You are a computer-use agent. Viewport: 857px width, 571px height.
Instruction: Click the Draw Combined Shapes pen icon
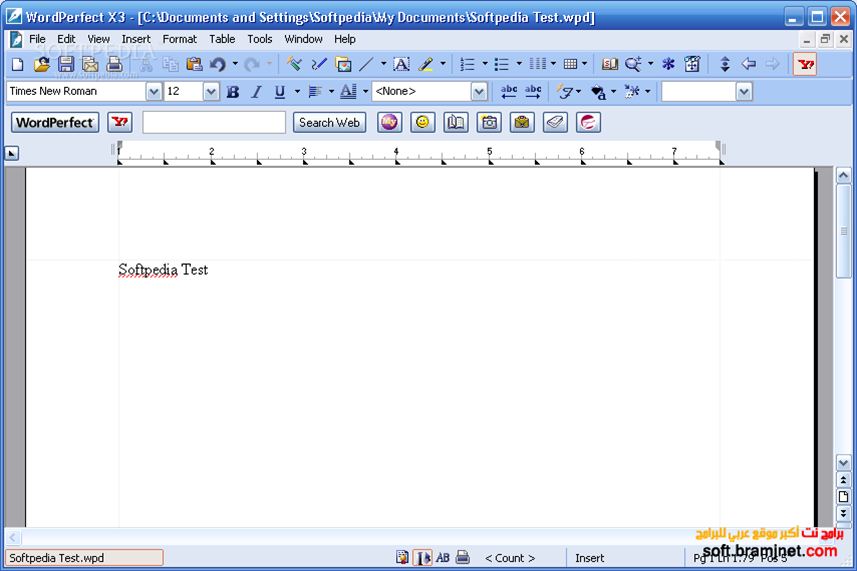tap(319, 64)
